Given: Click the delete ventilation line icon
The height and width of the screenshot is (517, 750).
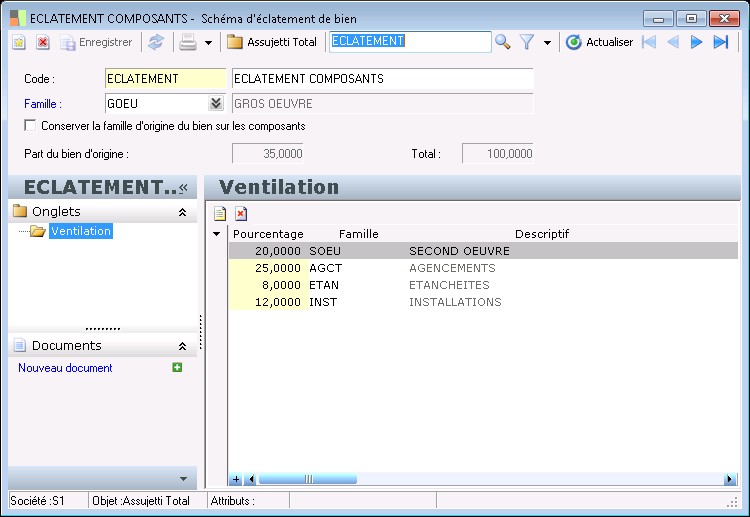Looking at the screenshot, I should [x=241, y=213].
